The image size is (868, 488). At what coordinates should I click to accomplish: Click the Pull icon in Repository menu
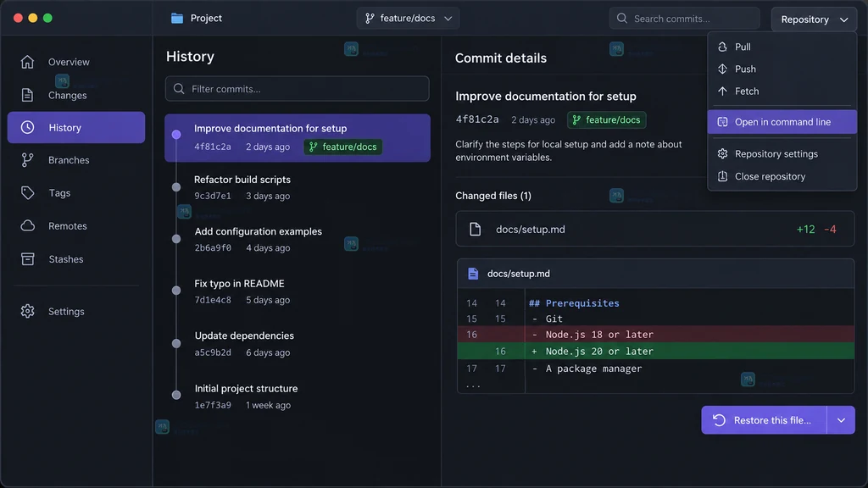[722, 47]
